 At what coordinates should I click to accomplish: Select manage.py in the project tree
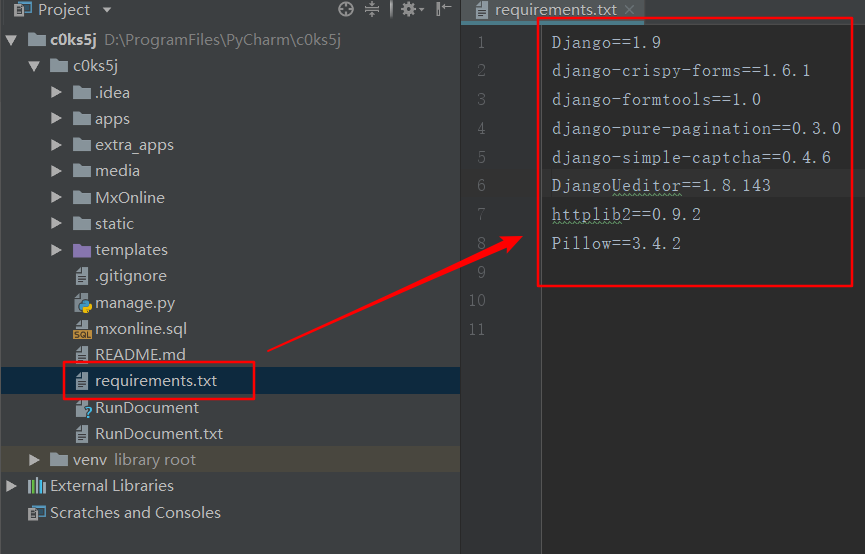click(x=135, y=303)
